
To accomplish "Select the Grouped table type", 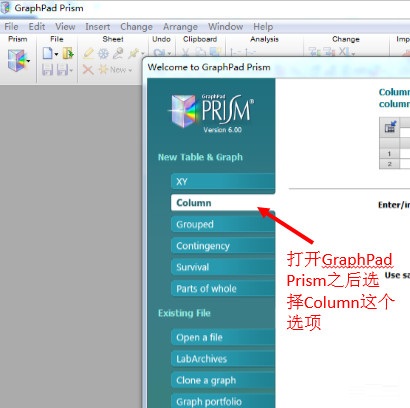I will click(x=223, y=224).
